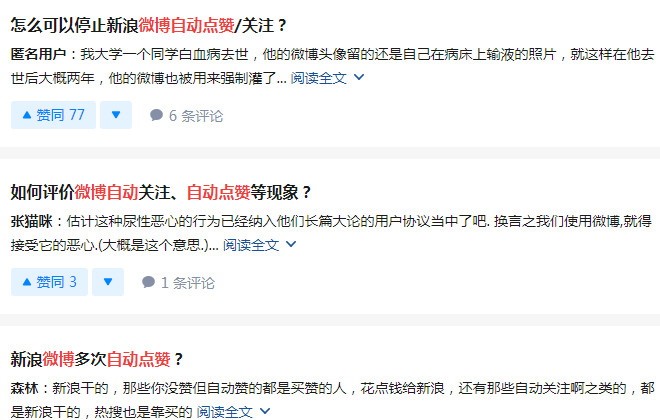
Task: Open question 如何评价微博自动关注
Action: point(161,192)
